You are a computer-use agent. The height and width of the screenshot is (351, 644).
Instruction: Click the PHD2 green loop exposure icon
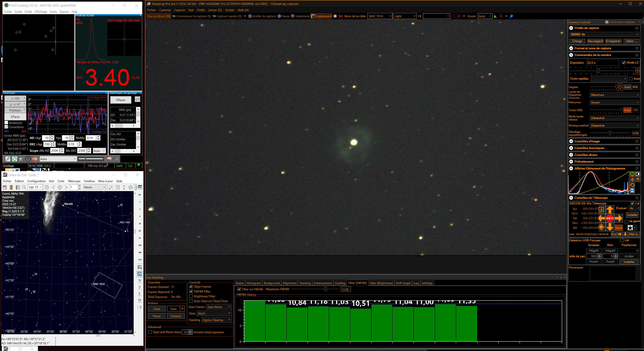pyautogui.click(x=14, y=159)
